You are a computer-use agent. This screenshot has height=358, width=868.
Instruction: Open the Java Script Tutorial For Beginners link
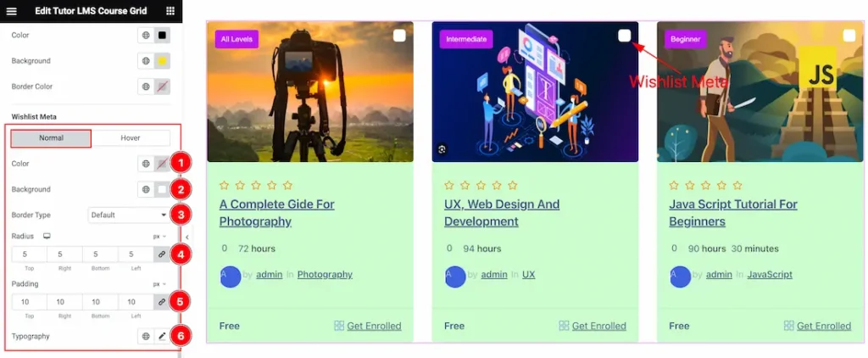[x=733, y=213]
